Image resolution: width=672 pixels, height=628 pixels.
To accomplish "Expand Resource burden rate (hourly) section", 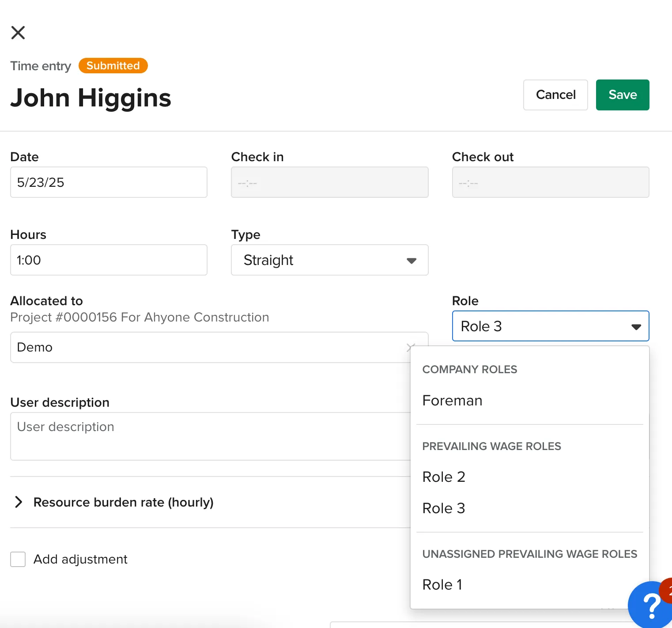I will tap(19, 502).
